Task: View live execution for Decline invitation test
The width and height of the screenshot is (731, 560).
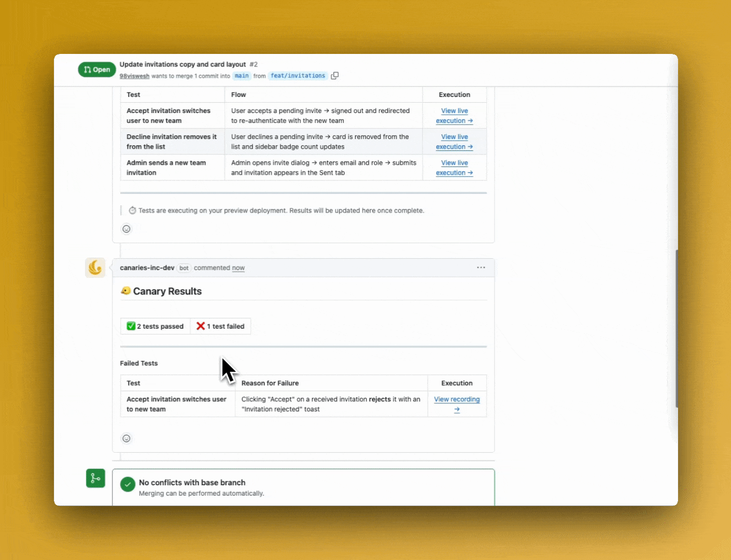Action: [454, 142]
